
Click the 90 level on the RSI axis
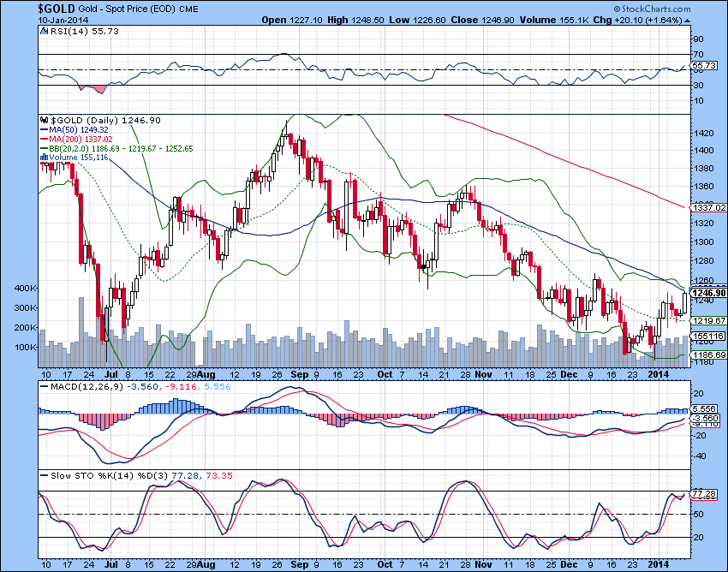click(x=698, y=39)
